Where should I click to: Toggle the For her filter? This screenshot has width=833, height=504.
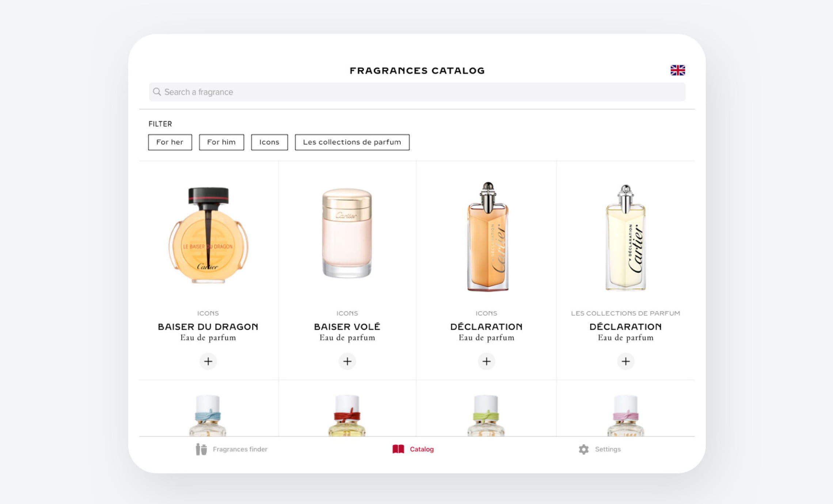tap(170, 142)
